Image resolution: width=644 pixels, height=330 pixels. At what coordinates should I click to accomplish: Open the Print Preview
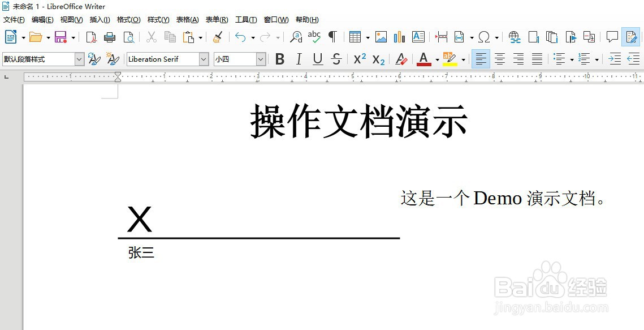129,36
